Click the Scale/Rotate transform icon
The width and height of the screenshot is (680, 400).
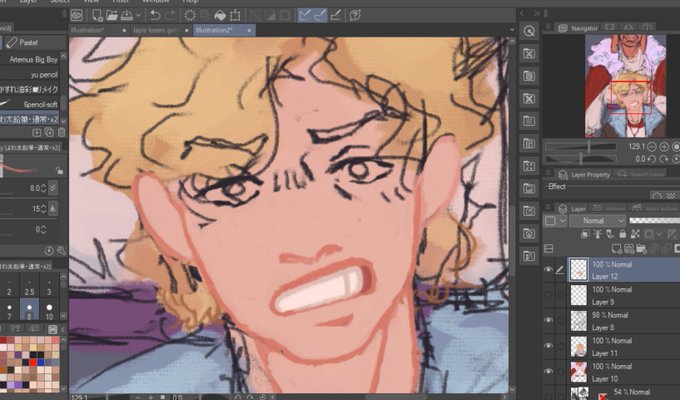click(x=235, y=16)
